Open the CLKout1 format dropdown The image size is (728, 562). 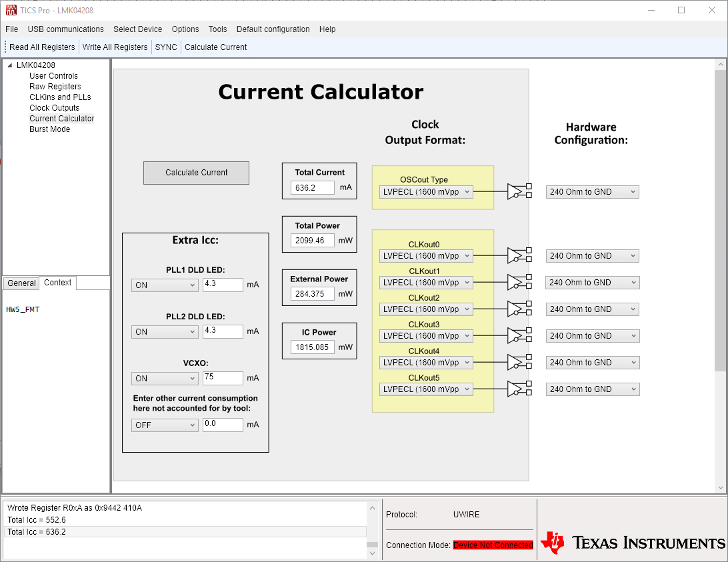pos(426,283)
